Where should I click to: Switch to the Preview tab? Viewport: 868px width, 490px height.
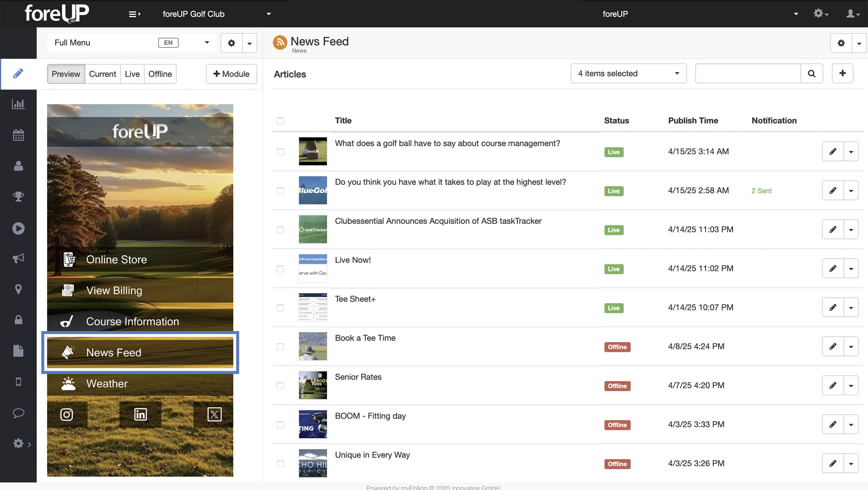66,74
